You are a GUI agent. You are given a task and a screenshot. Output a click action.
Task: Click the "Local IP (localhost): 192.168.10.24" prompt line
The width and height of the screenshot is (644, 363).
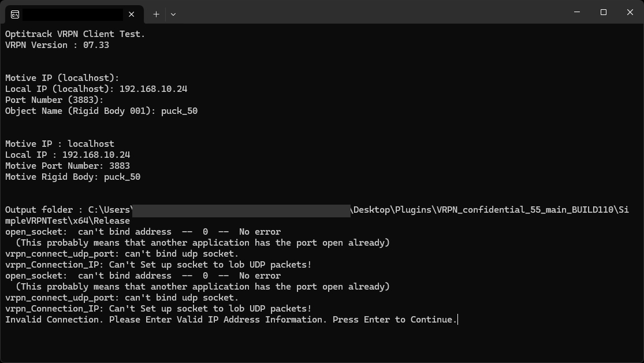96,89
